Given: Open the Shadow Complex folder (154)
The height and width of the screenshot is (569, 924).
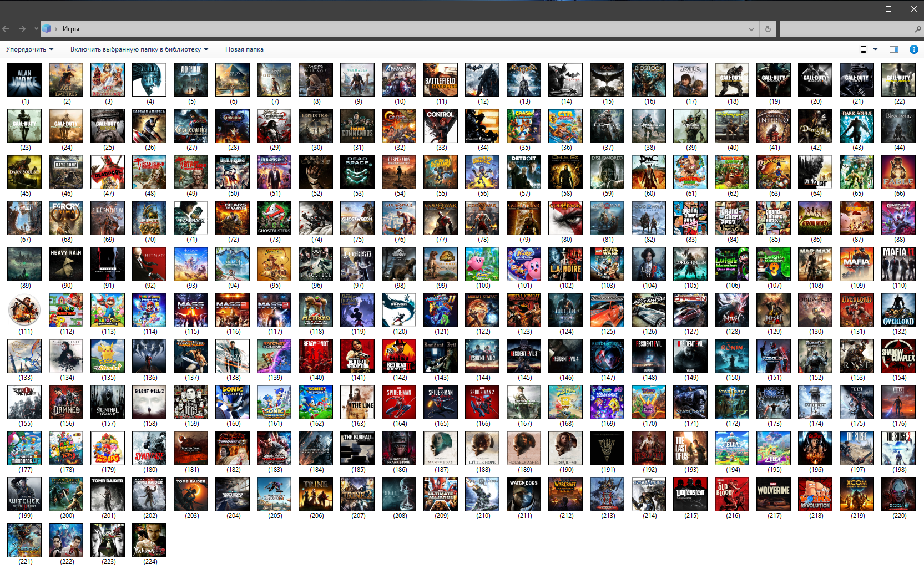Looking at the screenshot, I should [898, 356].
